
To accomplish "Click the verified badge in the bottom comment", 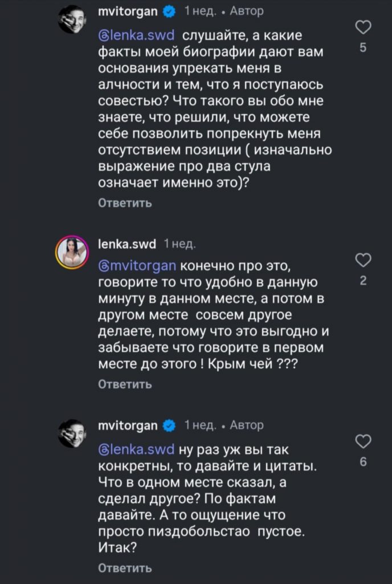I will point(169,425).
